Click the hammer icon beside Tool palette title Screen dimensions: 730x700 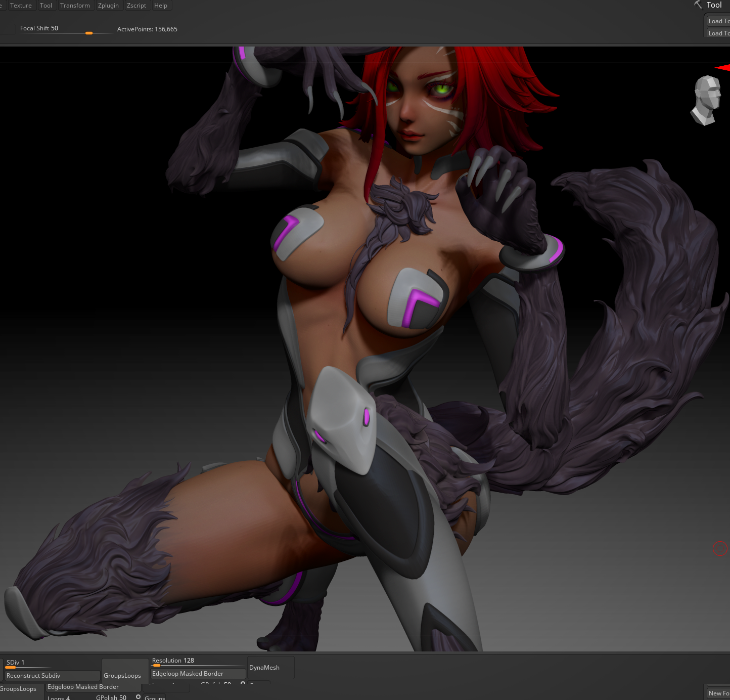(x=698, y=5)
